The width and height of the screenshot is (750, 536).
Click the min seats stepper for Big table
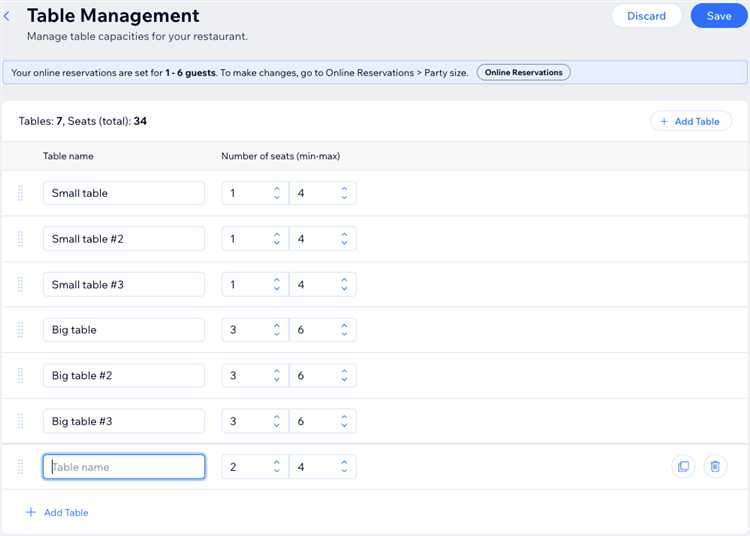pyautogui.click(x=277, y=330)
